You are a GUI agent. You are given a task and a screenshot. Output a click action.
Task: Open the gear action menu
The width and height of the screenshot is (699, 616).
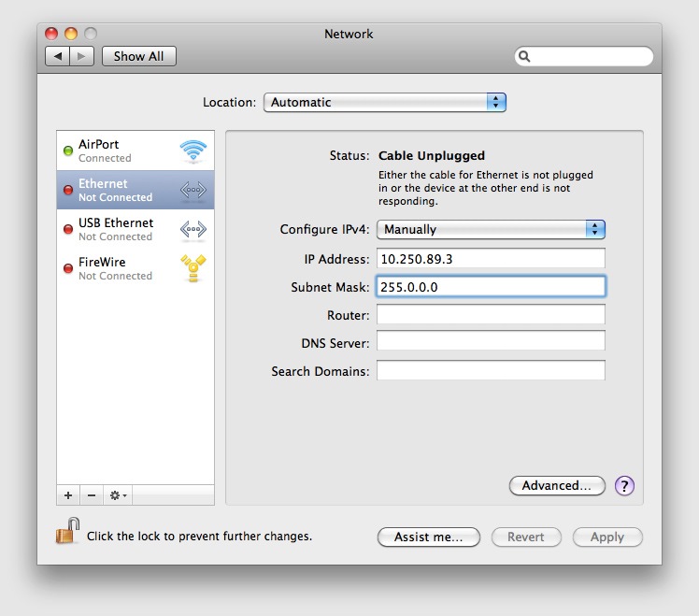click(x=118, y=495)
